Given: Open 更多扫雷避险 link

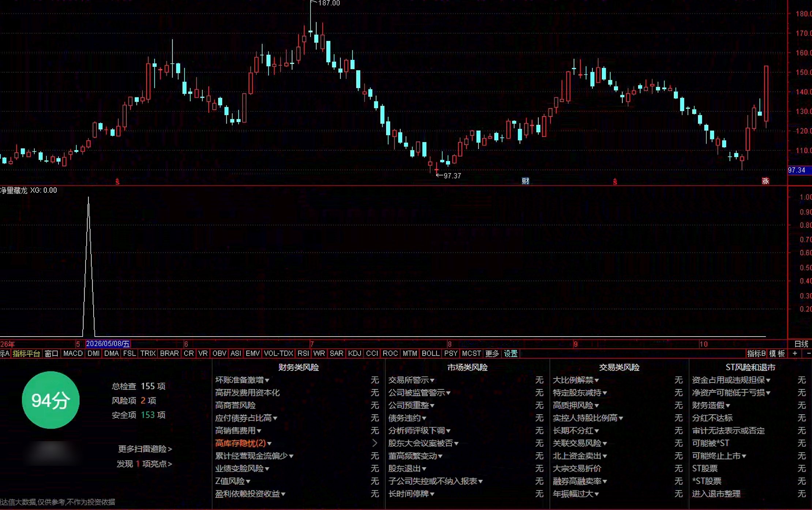Looking at the screenshot, I should 145,449.
